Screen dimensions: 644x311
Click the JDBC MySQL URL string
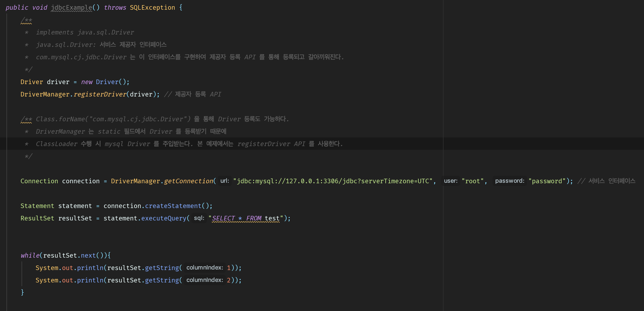click(333, 181)
